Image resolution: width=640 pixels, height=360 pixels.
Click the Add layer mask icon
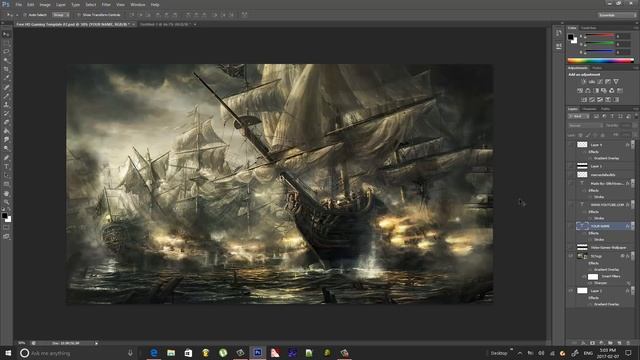click(592, 343)
